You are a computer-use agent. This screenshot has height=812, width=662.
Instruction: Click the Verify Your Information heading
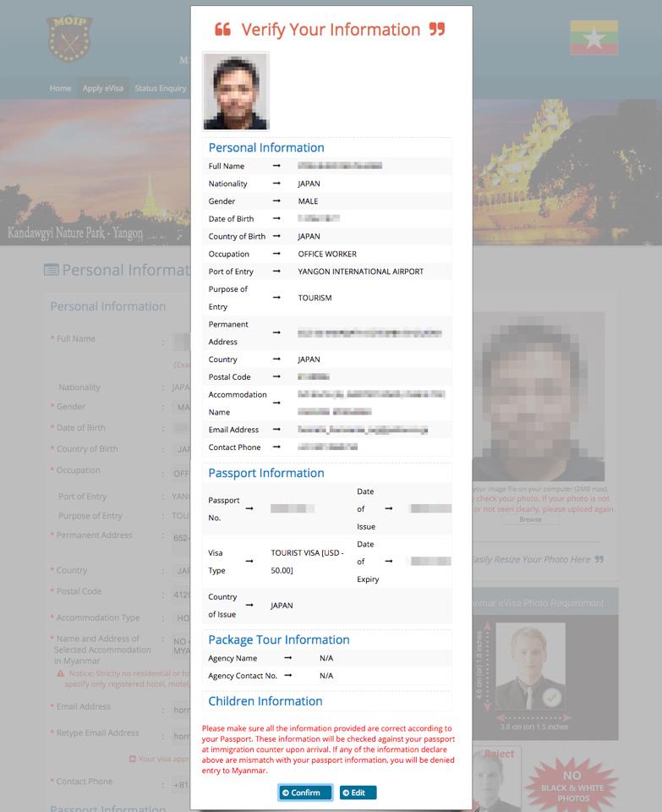click(331, 30)
